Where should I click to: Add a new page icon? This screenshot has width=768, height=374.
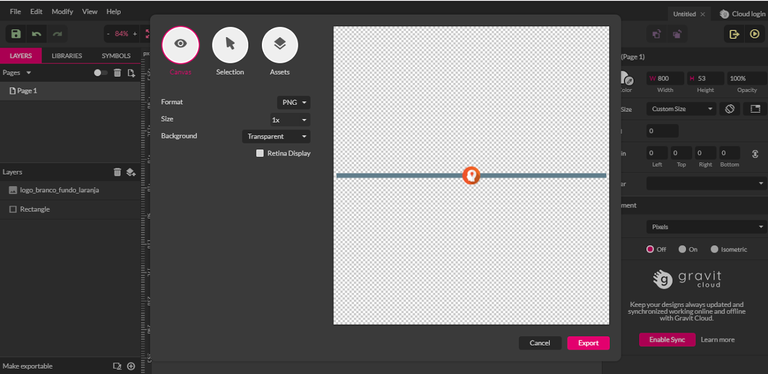[131, 72]
